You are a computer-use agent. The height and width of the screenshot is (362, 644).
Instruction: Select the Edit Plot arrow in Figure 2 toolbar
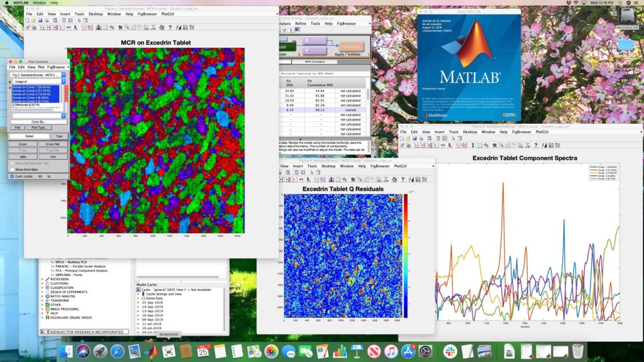pyautogui.click(x=79, y=20)
